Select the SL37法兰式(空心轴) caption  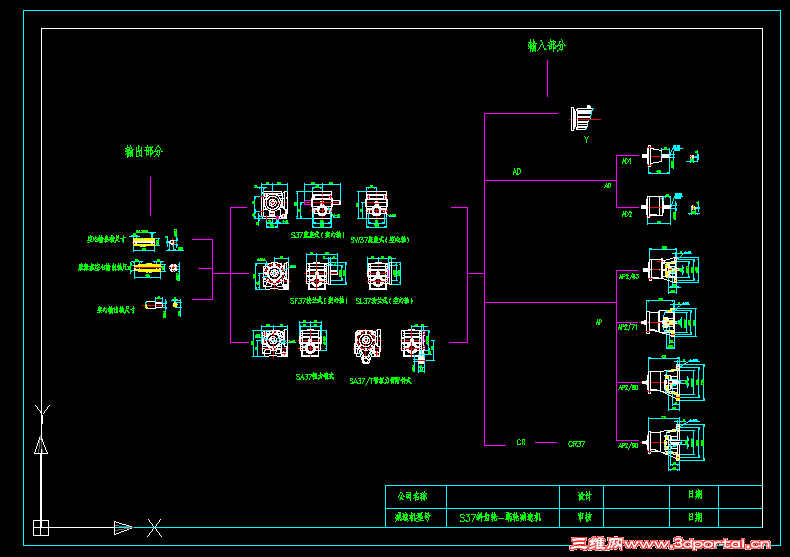coord(384,301)
